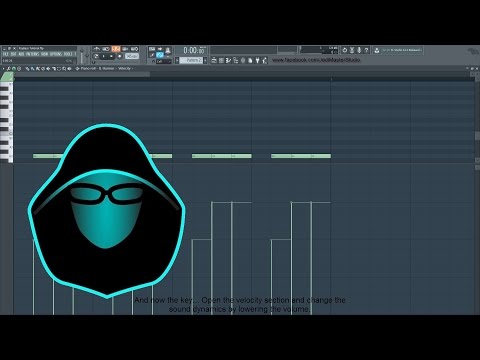Click the metronome icon in the toolbar

coord(168,50)
